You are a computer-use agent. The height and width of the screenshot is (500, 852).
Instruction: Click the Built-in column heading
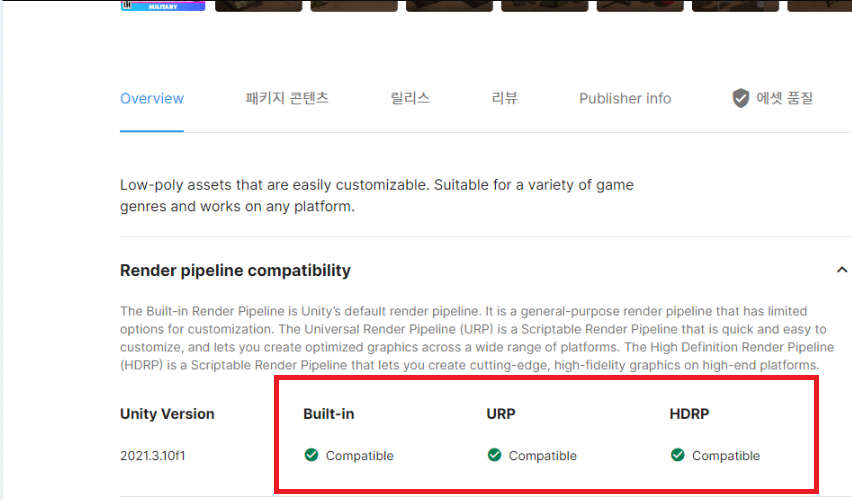tap(329, 414)
